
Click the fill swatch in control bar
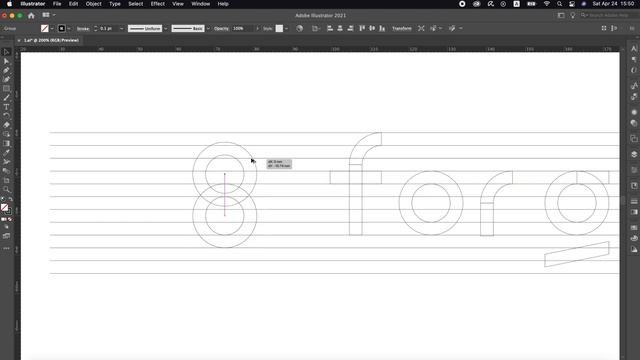[44, 29]
